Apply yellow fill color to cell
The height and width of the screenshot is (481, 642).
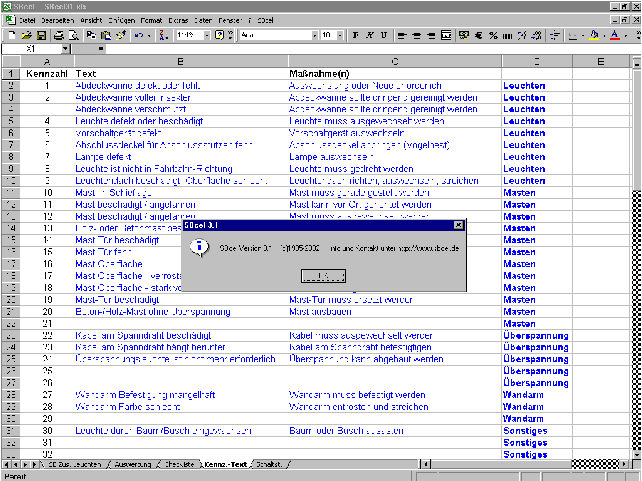coord(594,36)
